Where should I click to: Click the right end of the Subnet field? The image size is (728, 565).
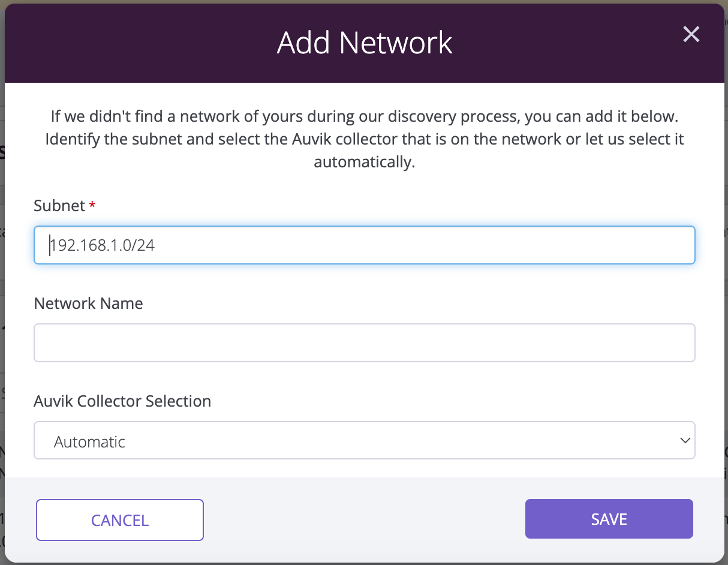pos(678,245)
